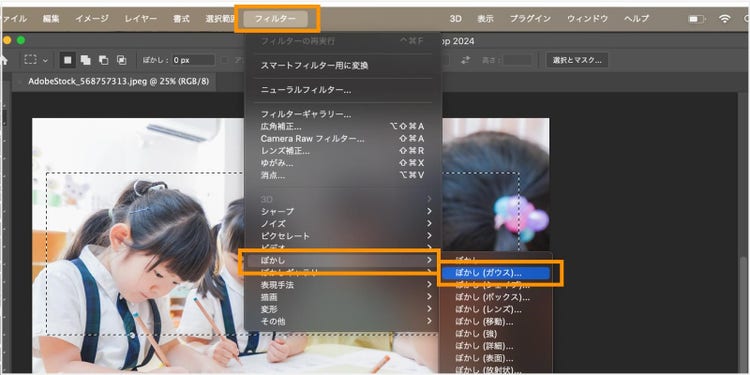Select the Add to selection icon

point(86,60)
